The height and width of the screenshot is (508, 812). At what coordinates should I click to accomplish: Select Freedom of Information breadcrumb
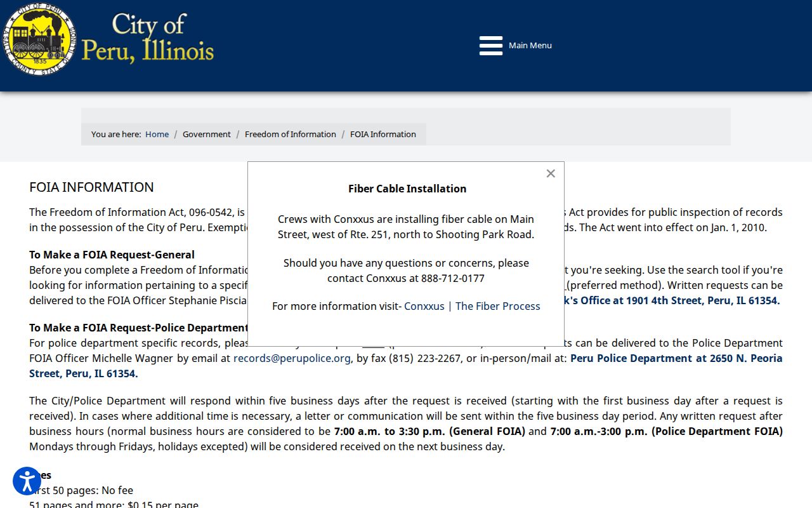click(x=291, y=134)
